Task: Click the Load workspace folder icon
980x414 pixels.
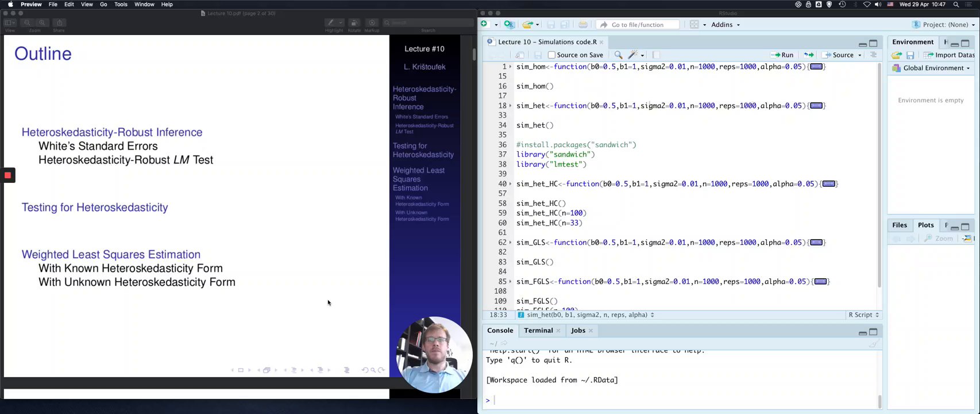Action: click(896, 55)
